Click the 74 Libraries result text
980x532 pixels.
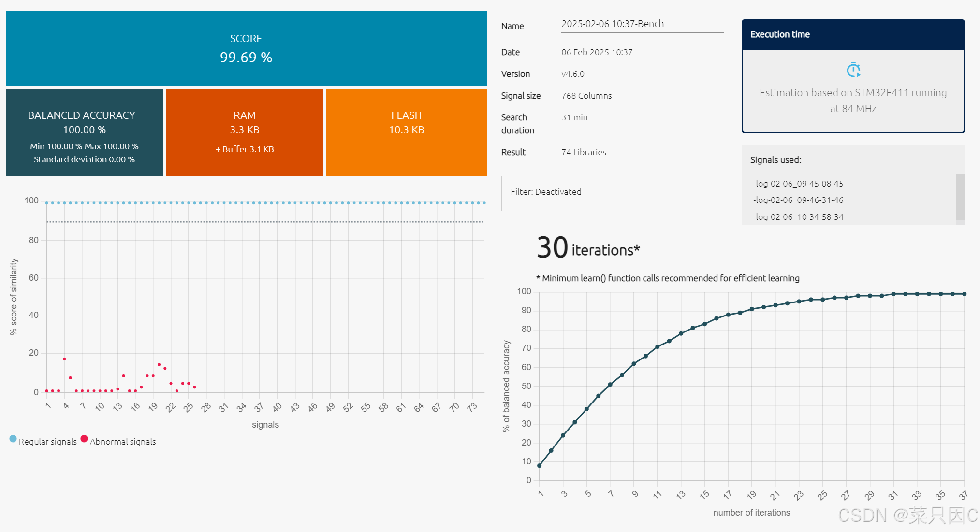tap(584, 152)
